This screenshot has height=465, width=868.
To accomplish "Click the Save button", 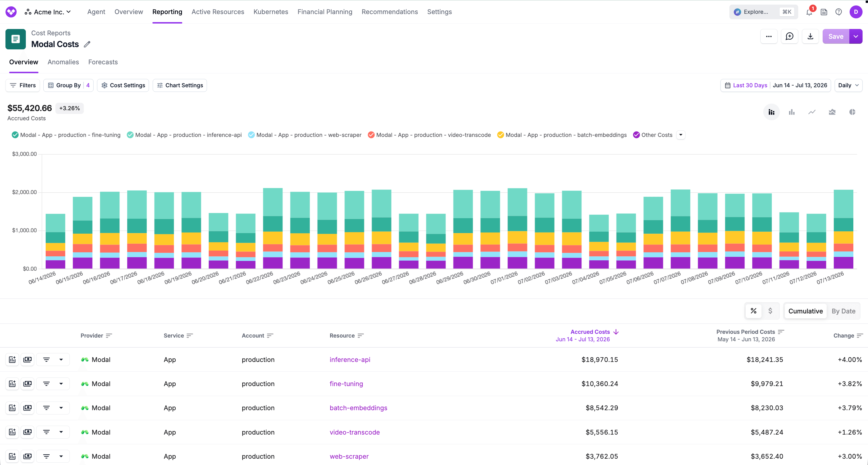I will [836, 36].
